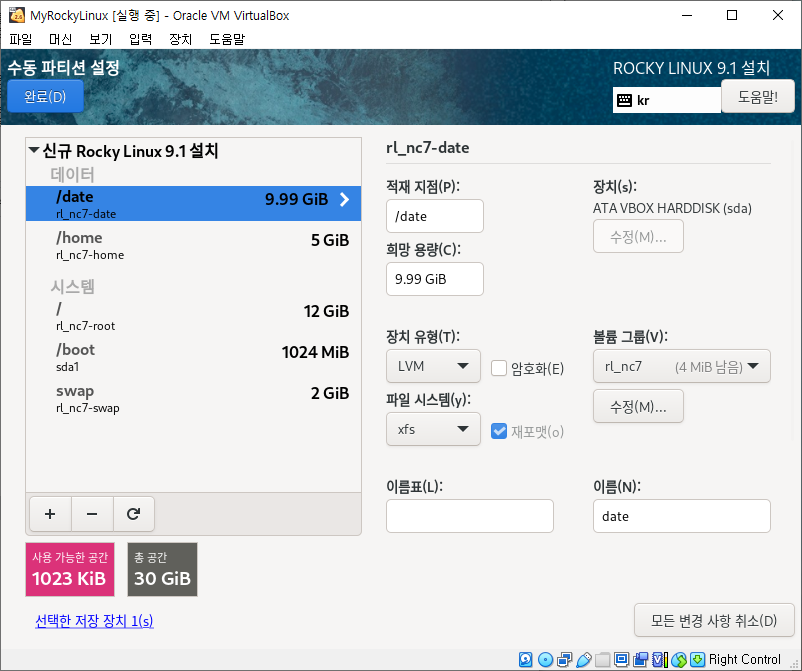Image resolution: width=802 pixels, height=671 pixels.
Task: Click the rl_nc7-date heading text
Action: (x=428, y=148)
